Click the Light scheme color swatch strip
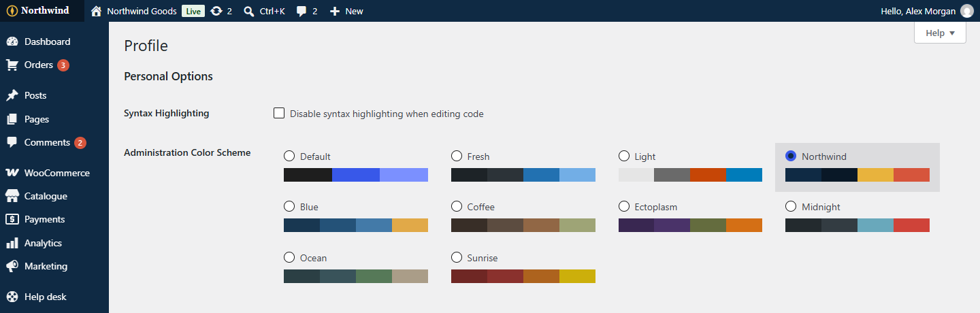 click(x=690, y=175)
